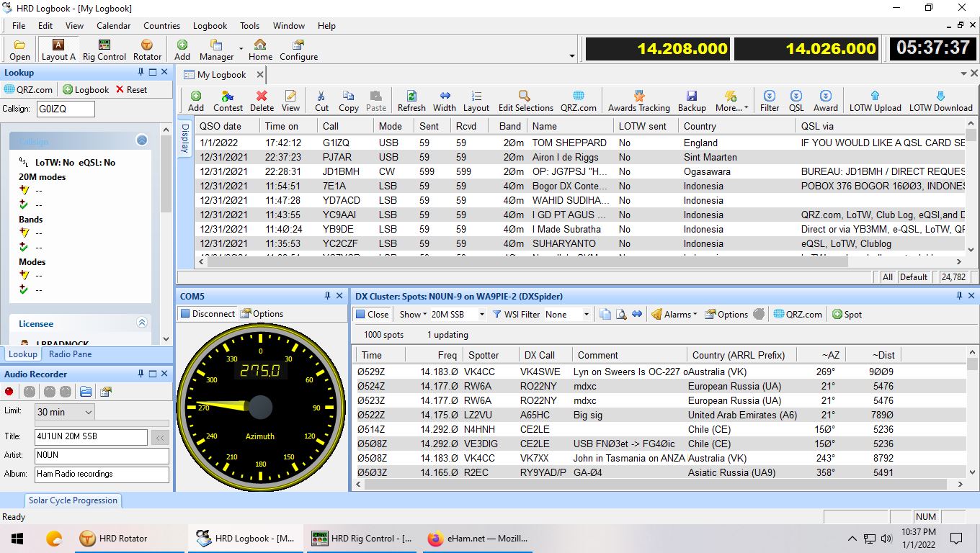Open a logbook with the Open toolbar icon
Screen dimensions: 980x553
(19, 50)
